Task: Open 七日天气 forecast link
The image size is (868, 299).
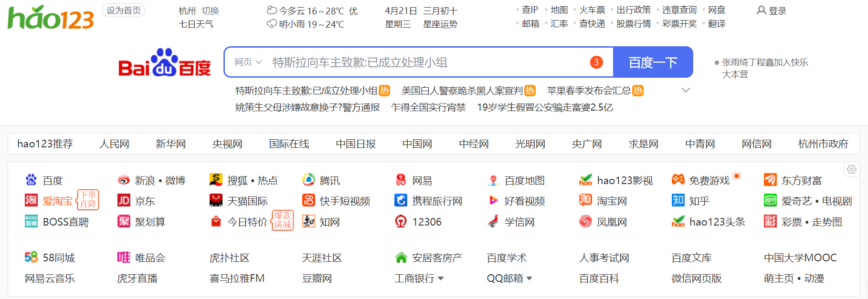Action: 196,24
